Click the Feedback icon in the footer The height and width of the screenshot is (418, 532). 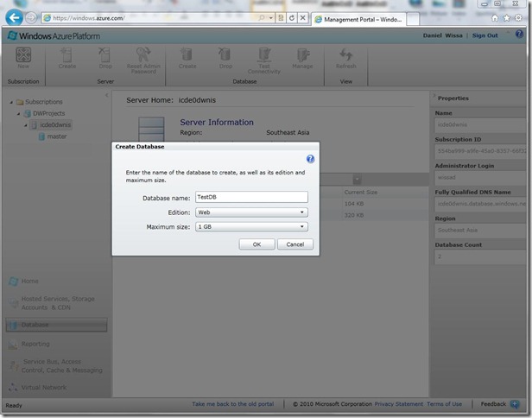point(516,403)
